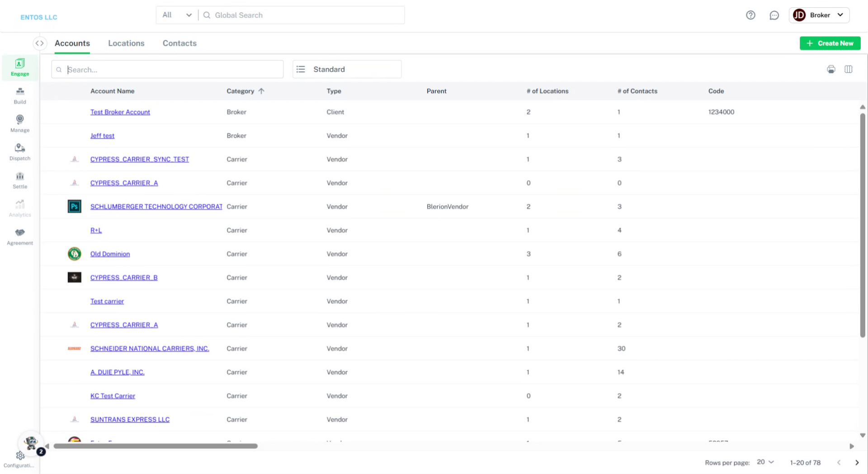Open the Build module icon

[20, 95]
